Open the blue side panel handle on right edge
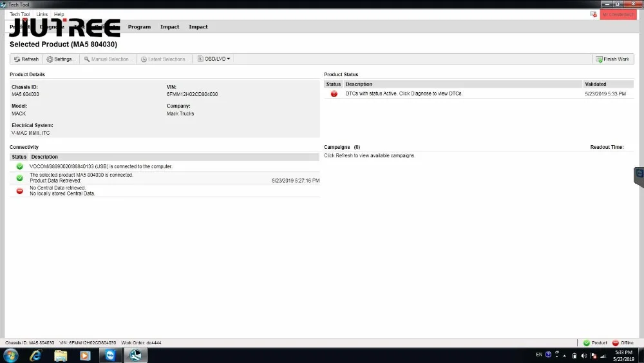The height and width of the screenshot is (363, 644). 639,177
